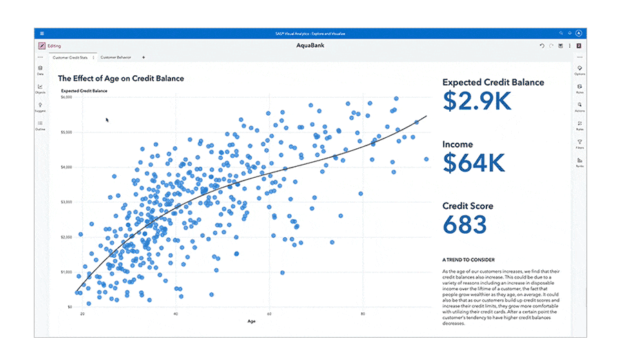
Task: Open the Options pane
Action: pos(580,70)
